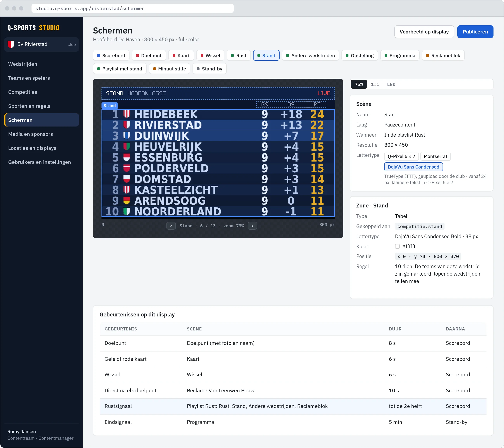The image size is (504, 448).
Task: Select the Montserrat font chip
Action: (435, 156)
